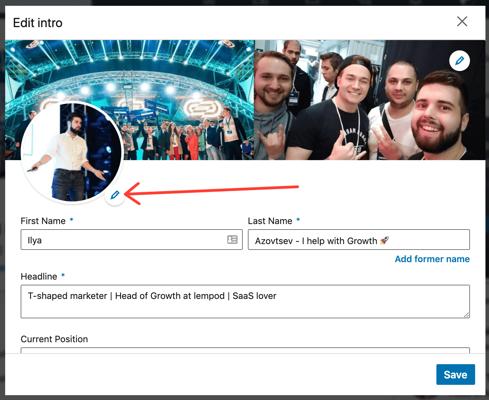The image size is (489, 400).
Task: Click inside the Headline text area
Action: click(245, 301)
